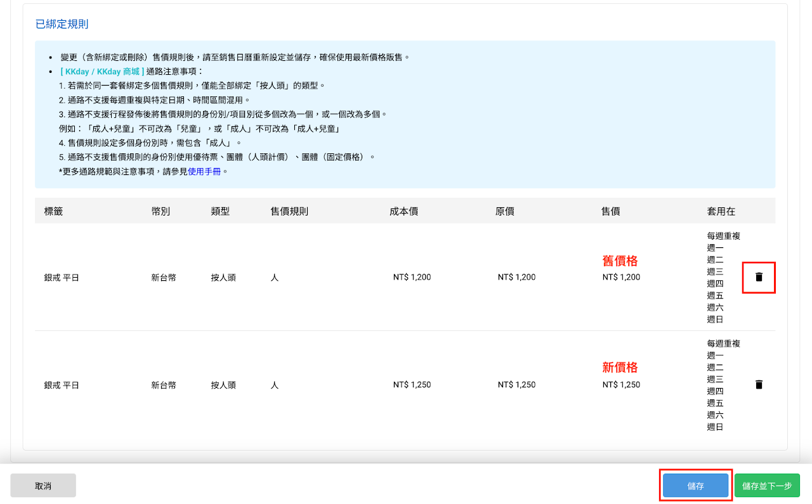Click 儲存並下一步 button
Image resolution: width=812 pixels, height=504 pixels.
click(767, 486)
